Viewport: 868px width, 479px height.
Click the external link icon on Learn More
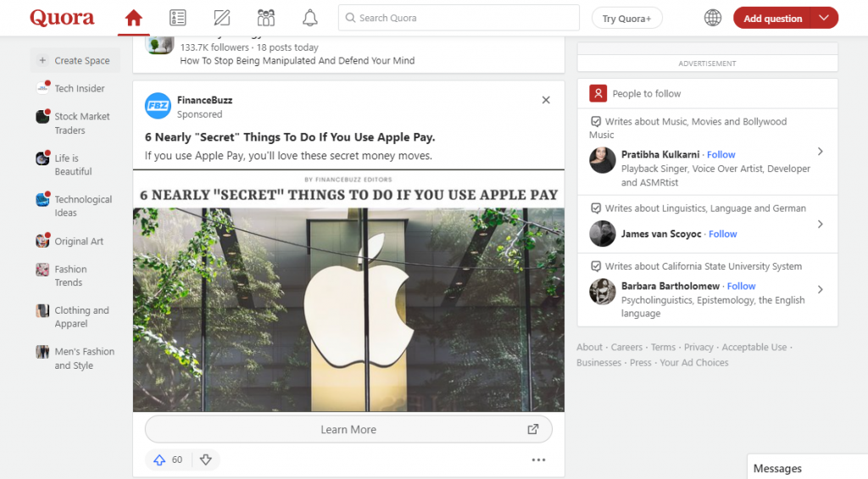tap(532, 429)
